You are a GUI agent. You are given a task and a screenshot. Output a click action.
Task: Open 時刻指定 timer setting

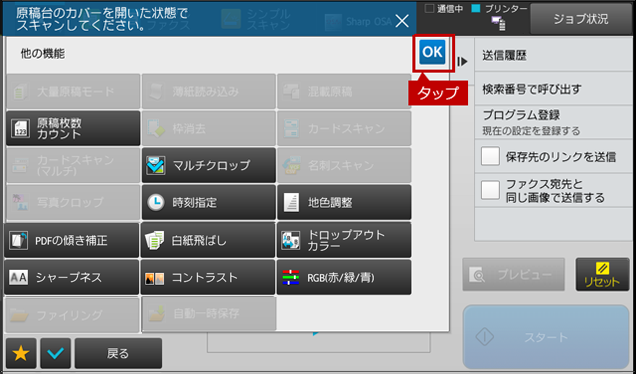pos(209,202)
